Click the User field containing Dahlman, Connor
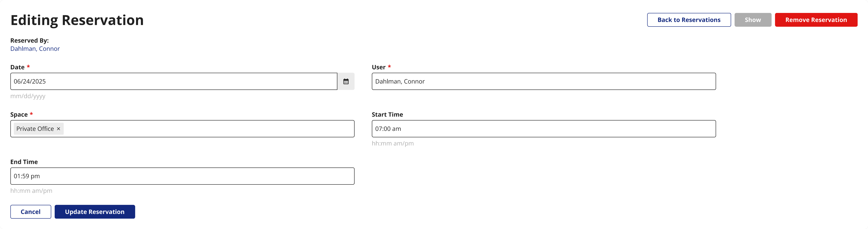 (x=544, y=81)
